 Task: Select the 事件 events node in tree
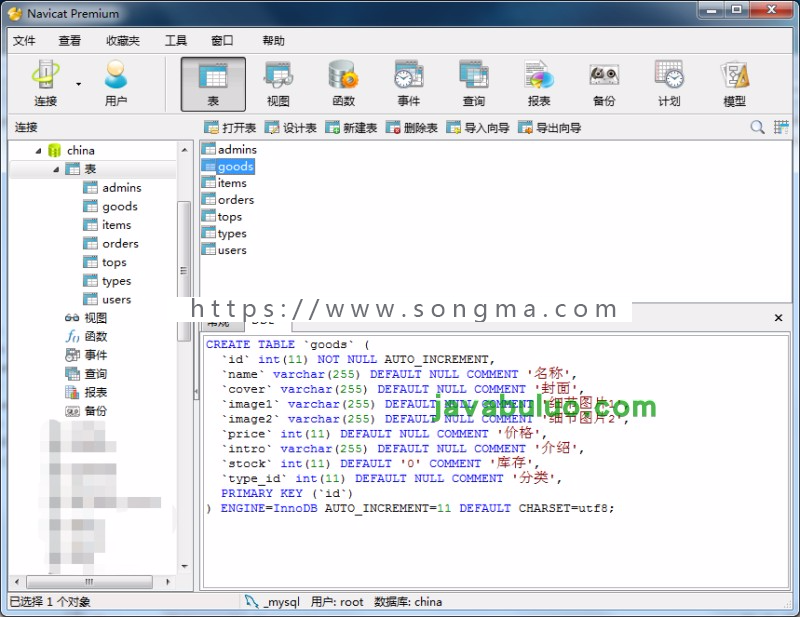(x=86, y=355)
